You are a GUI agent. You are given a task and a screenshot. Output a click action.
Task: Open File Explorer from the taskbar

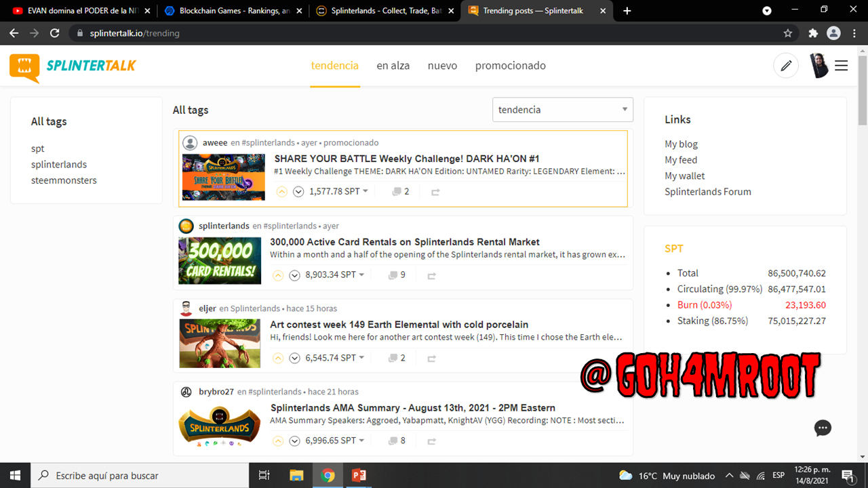296,475
